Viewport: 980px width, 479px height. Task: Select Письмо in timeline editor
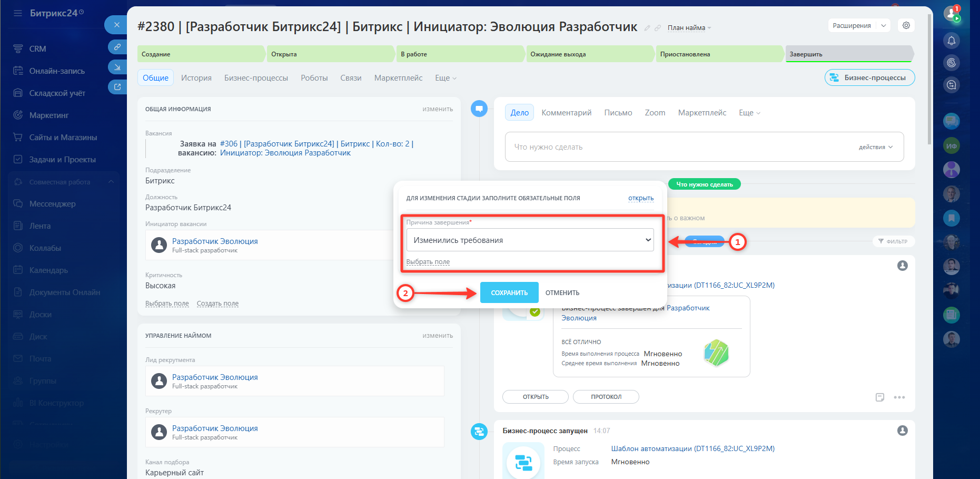click(x=618, y=113)
